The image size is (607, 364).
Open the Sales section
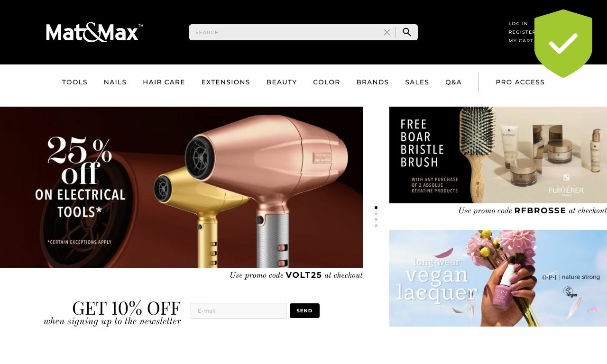417,82
